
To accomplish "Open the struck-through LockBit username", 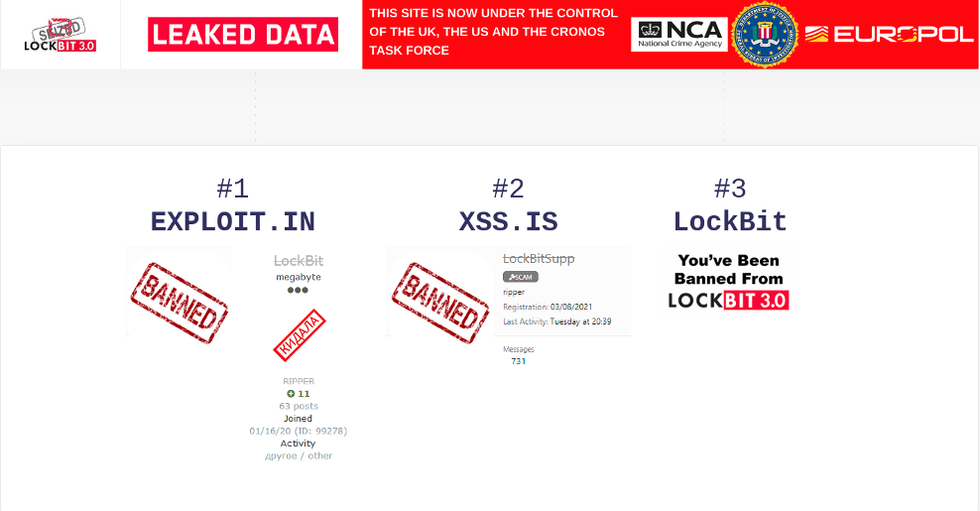I will pyautogui.click(x=299, y=260).
